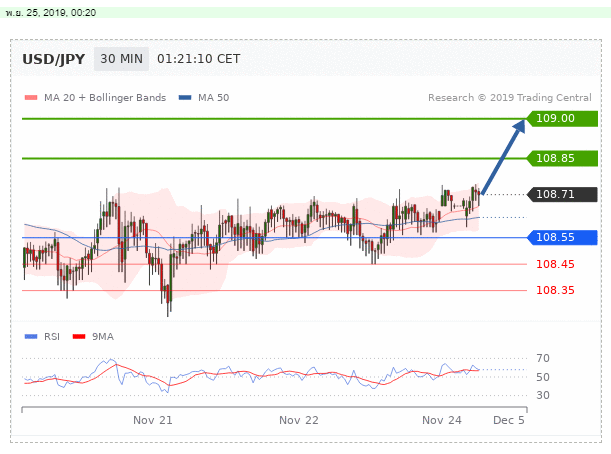611x454 pixels.
Task: Click the red 108.45 support label
Action: (x=555, y=264)
